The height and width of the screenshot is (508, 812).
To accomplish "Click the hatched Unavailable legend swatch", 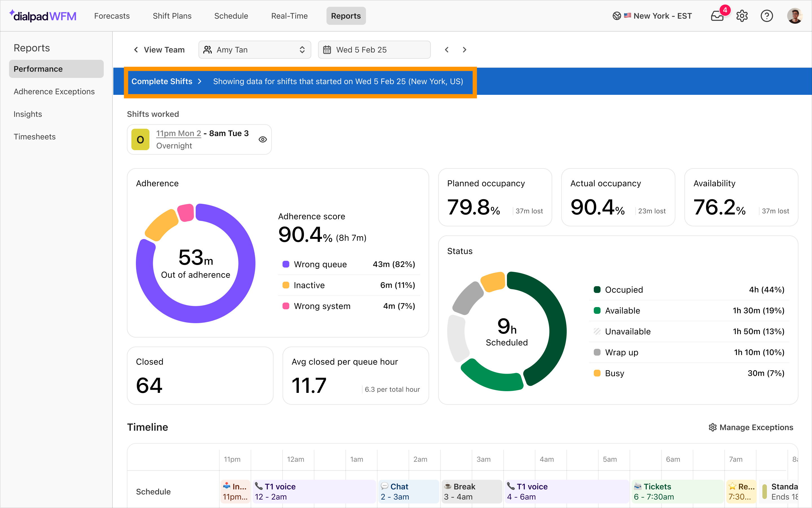I will click(x=597, y=331).
